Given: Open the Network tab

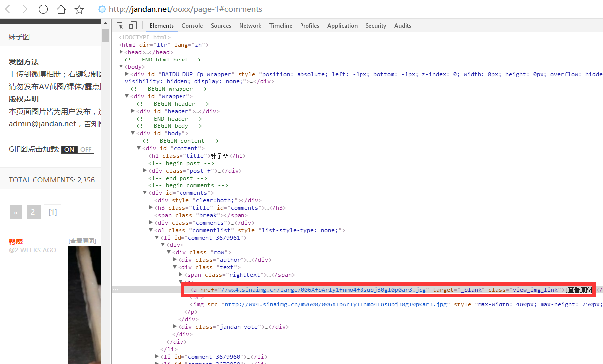Looking at the screenshot, I should [x=250, y=26].
